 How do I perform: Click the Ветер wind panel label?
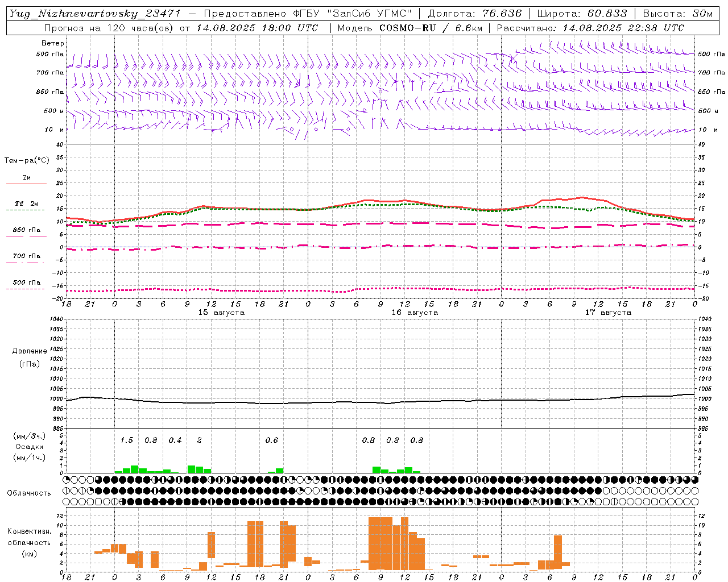(53, 43)
